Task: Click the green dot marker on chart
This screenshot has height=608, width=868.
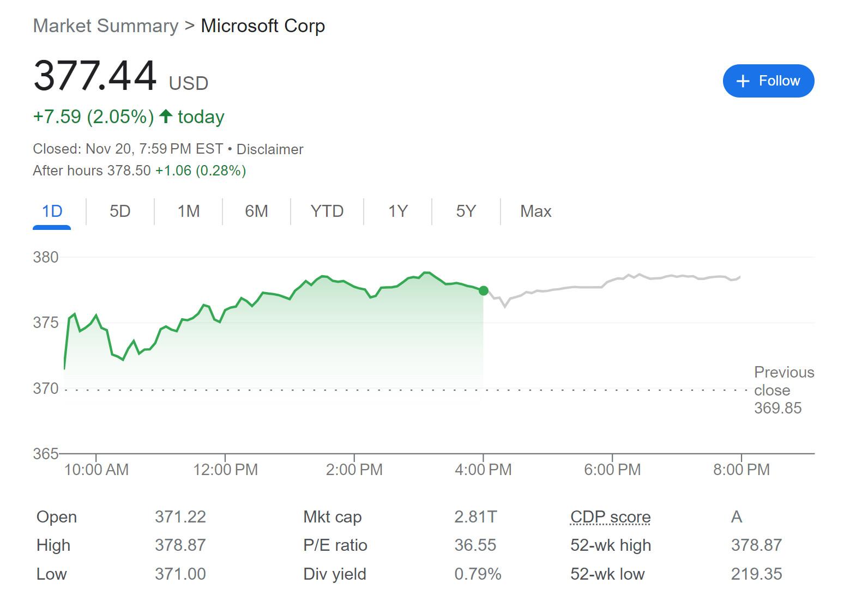Action: point(483,291)
